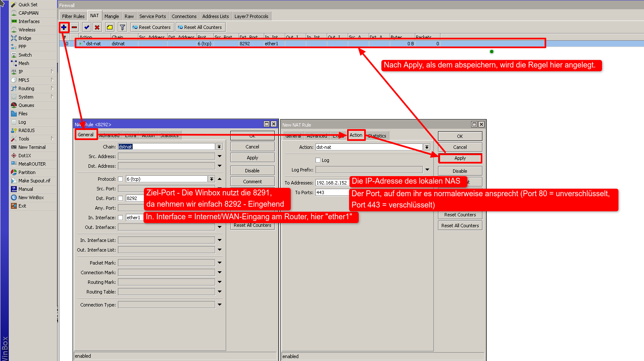Open RADIUS in sidebar
Screen dimensions: 644x361
point(26,130)
